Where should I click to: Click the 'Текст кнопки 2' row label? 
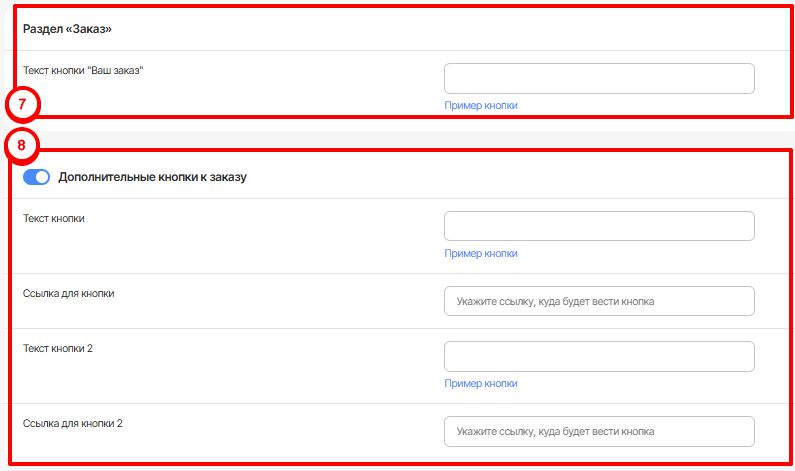pyautogui.click(x=57, y=348)
